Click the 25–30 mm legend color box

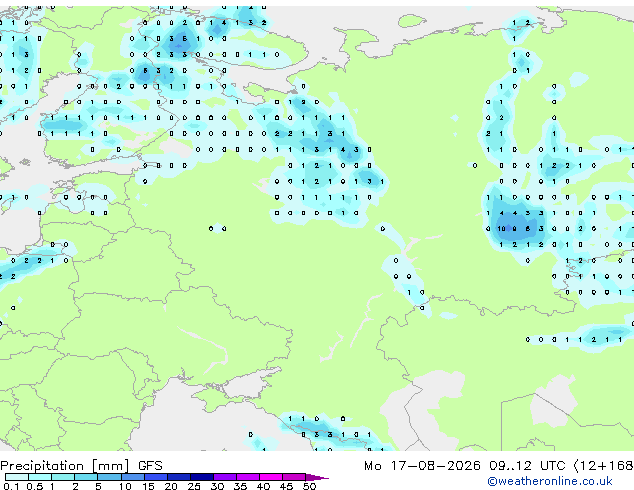coord(202,477)
